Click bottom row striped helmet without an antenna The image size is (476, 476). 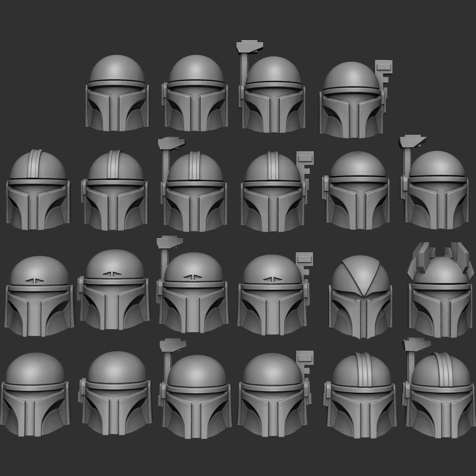tap(360, 395)
